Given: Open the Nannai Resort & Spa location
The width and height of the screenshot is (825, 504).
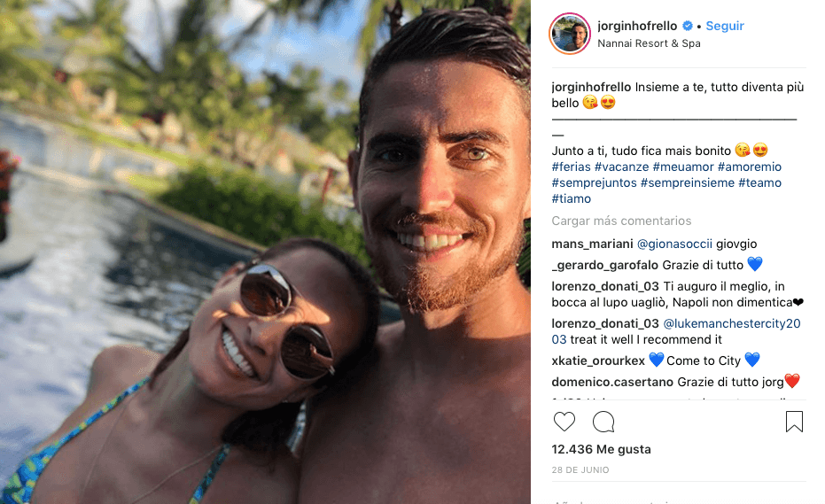Looking at the screenshot, I should click(649, 43).
